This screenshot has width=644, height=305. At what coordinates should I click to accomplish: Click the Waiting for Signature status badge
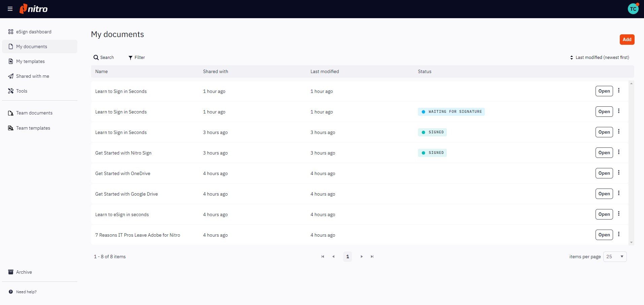pyautogui.click(x=451, y=112)
